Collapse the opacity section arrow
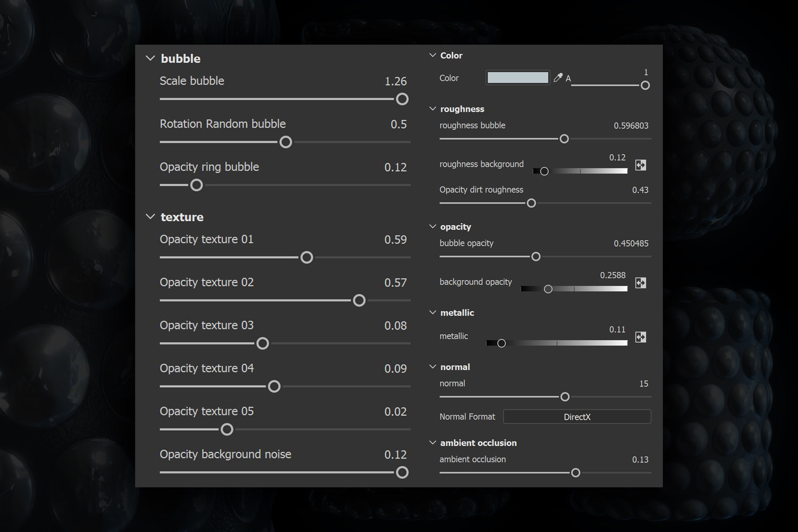Image resolution: width=798 pixels, height=532 pixels. [433, 226]
